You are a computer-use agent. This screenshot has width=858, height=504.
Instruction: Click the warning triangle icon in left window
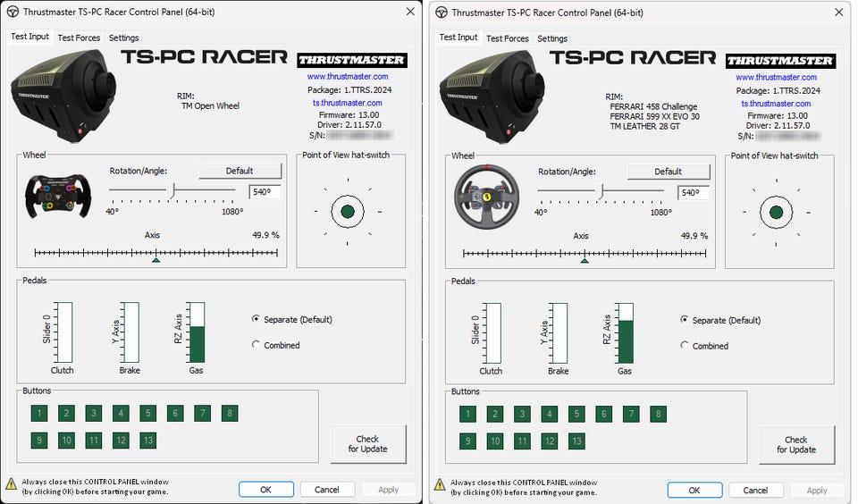11,483
